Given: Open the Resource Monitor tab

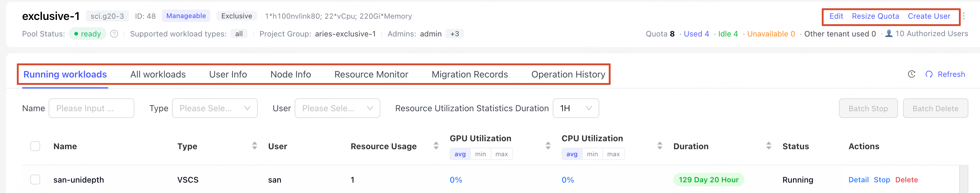Looking at the screenshot, I should [x=371, y=75].
